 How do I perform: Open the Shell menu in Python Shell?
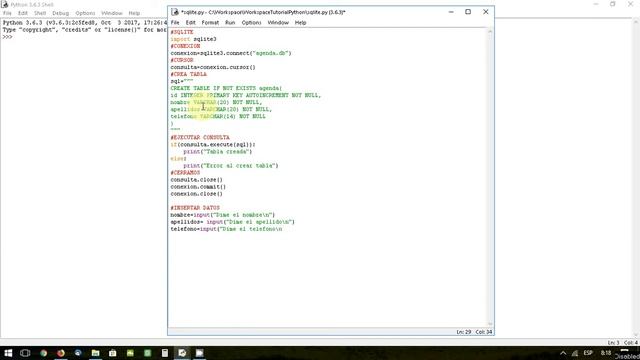[x=40, y=13]
